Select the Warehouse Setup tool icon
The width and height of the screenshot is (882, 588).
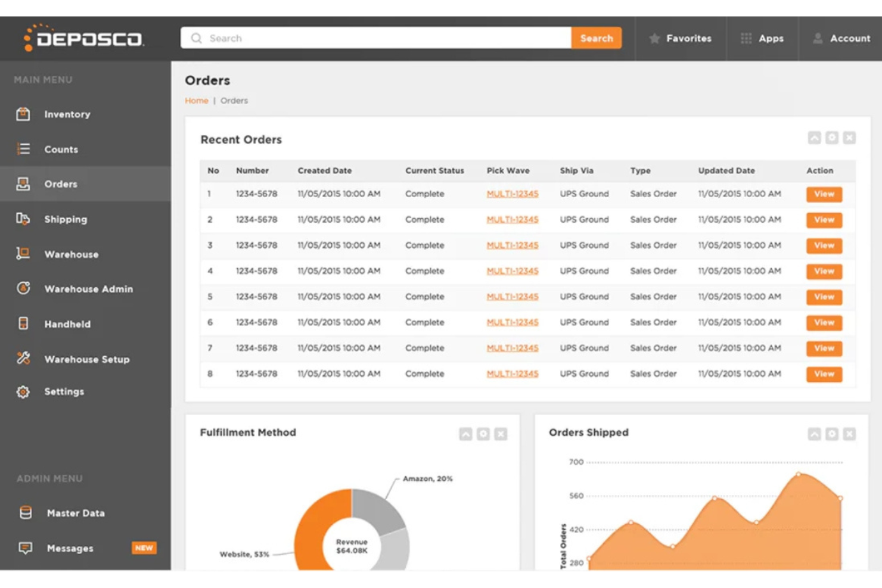point(23,359)
